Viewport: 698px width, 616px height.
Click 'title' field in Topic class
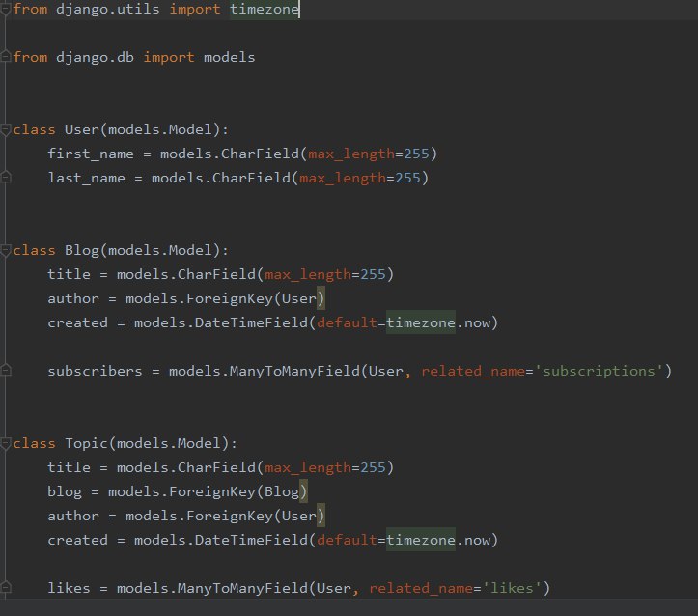click(x=69, y=467)
